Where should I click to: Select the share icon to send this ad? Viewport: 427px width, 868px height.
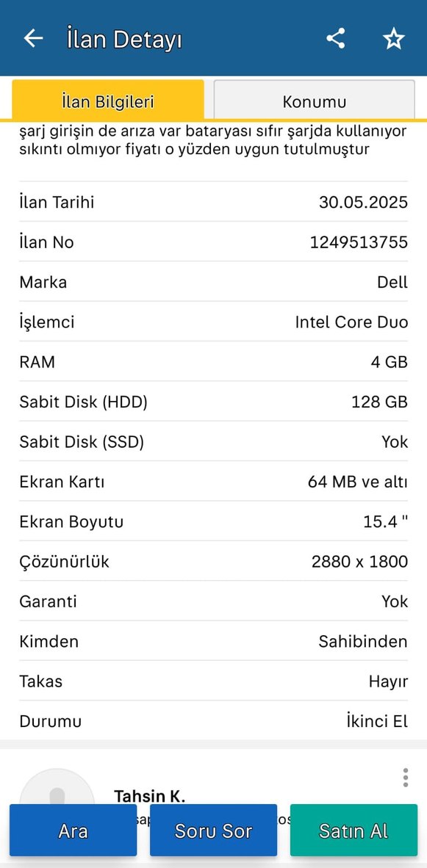(336, 38)
